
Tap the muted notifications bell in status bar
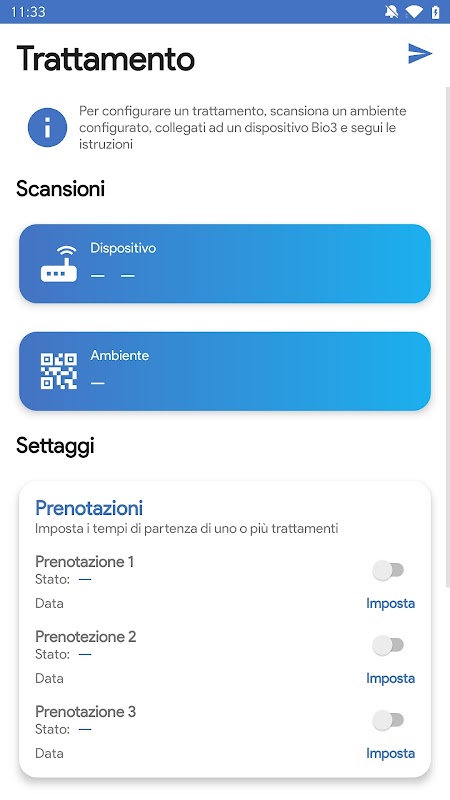tap(391, 12)
